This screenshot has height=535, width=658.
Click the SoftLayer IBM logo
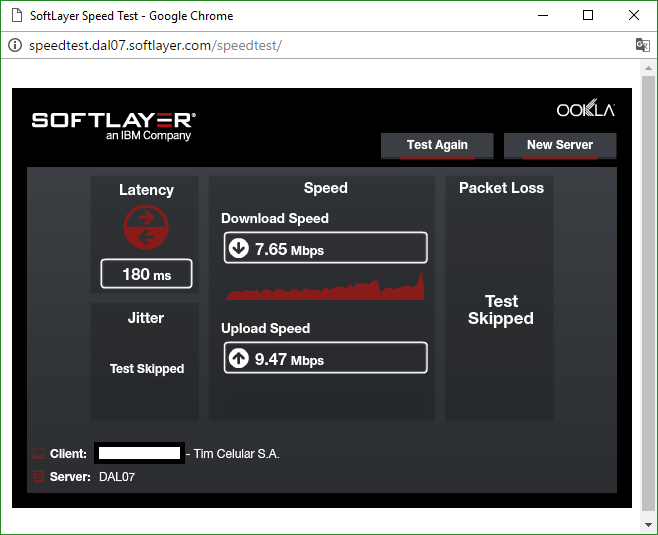click(x=113, y=125)
